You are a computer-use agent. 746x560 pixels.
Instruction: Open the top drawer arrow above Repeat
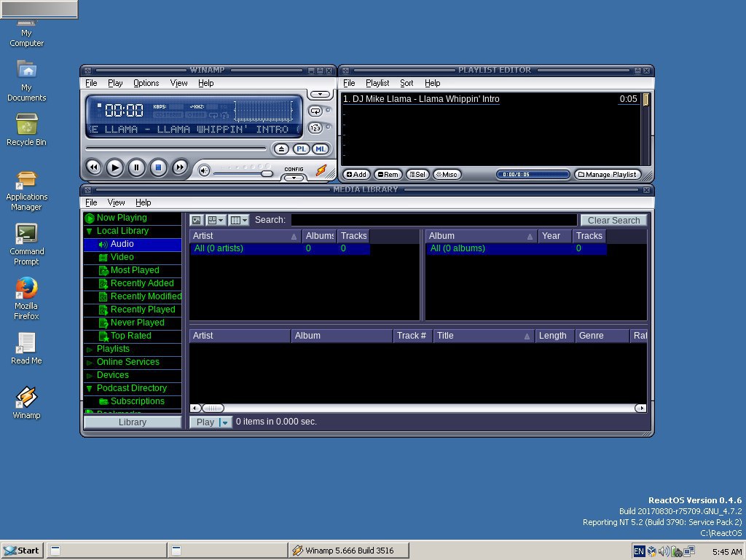click(320, 94)
